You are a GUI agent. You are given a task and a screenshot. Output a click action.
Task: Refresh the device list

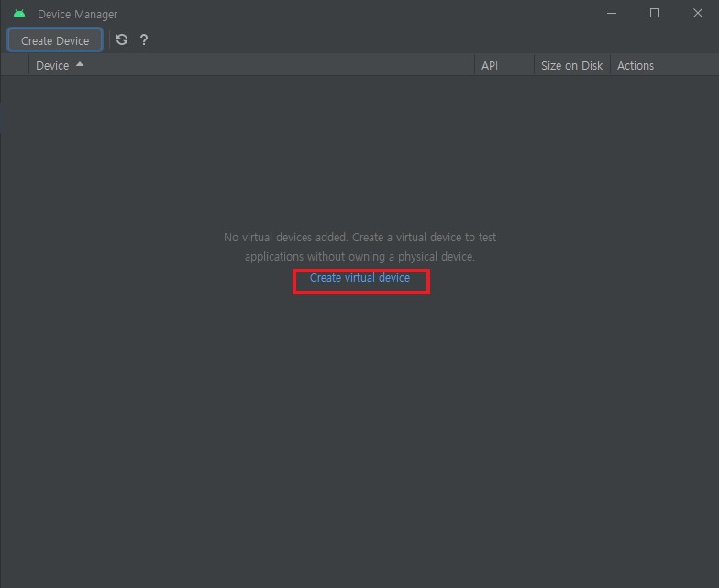click(122, 40)
